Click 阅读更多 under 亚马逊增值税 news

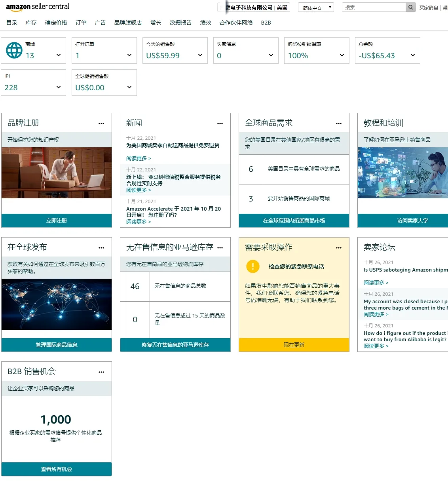coord(139,190)
